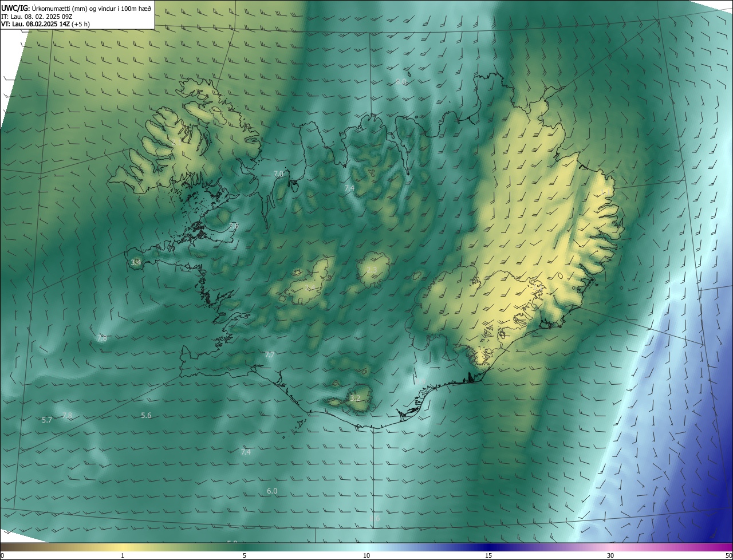Image resolution: width=733 pixels, height=560 pixels.
Task: Click the map value label "5.6"
Action: coord(146,416)
